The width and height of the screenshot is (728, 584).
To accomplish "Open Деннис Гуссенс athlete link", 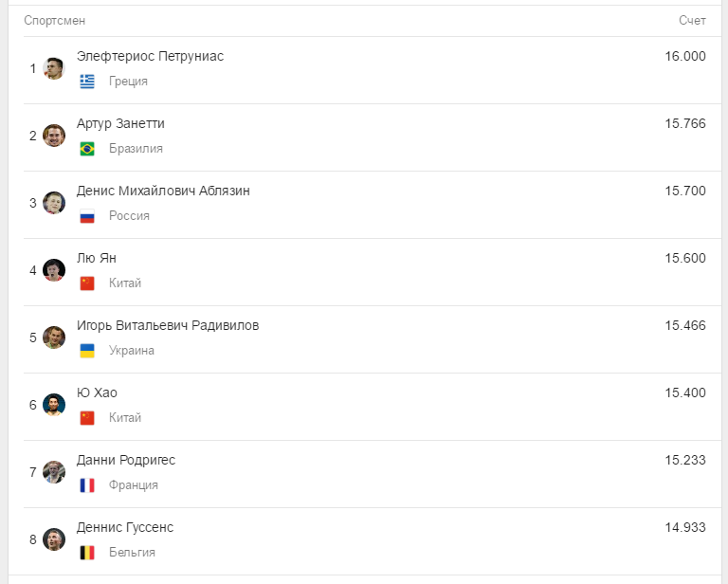I will 125,527.
